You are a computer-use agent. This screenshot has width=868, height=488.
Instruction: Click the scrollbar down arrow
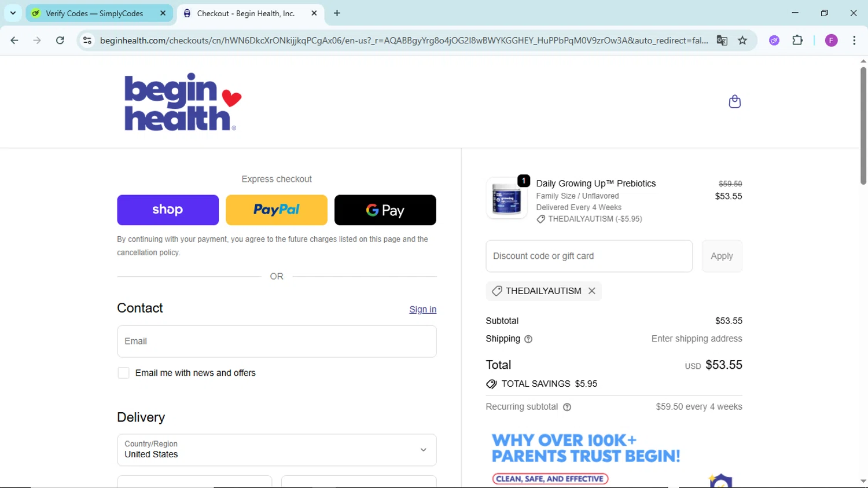point(863,481)
